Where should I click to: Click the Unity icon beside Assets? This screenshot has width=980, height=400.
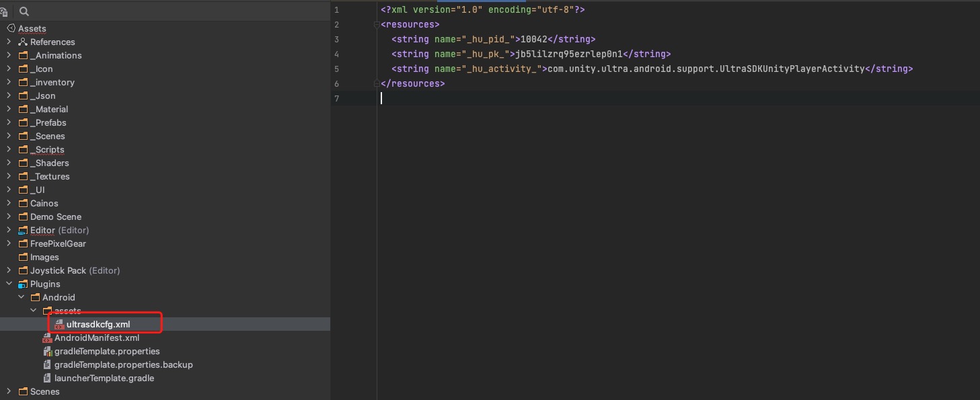pos(11,28)
